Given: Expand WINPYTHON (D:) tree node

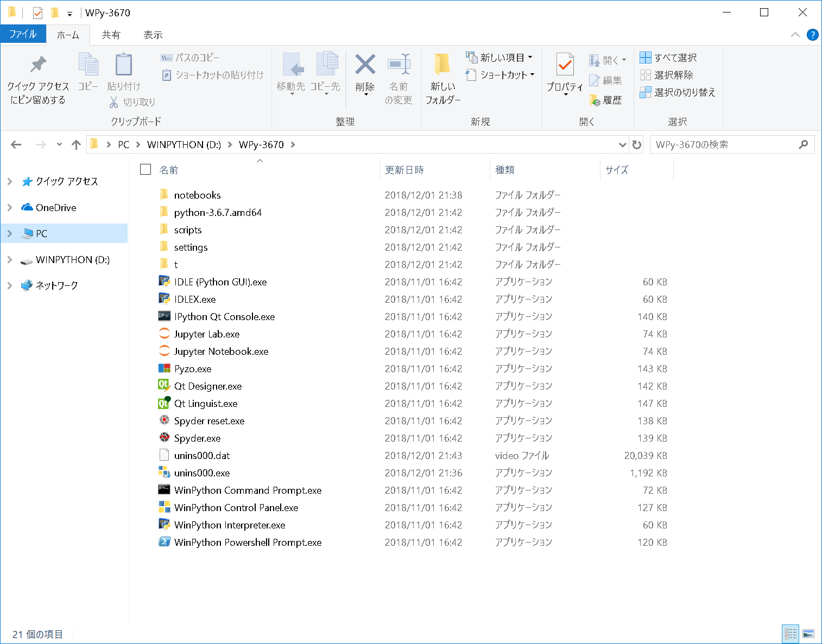Looking at the screenshot, I should click(x=10, y=259).
